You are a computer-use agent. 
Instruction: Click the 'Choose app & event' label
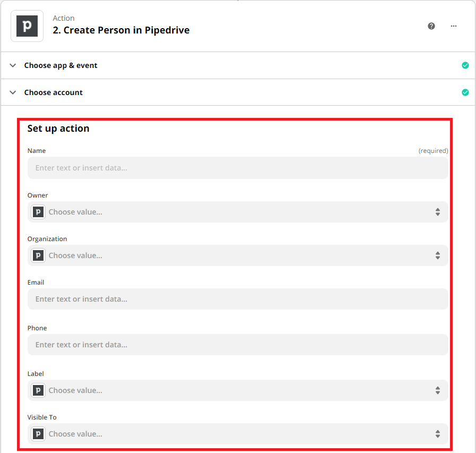[60, 65]
